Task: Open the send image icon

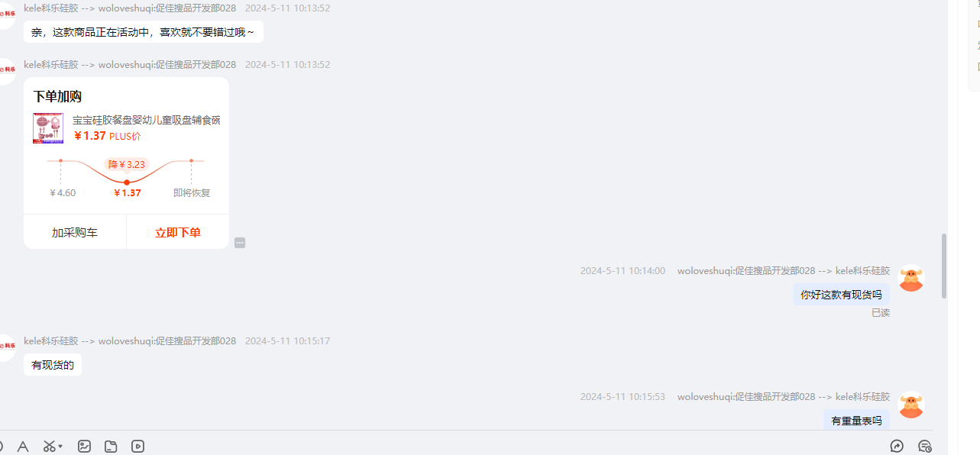Action: point(85,447)
